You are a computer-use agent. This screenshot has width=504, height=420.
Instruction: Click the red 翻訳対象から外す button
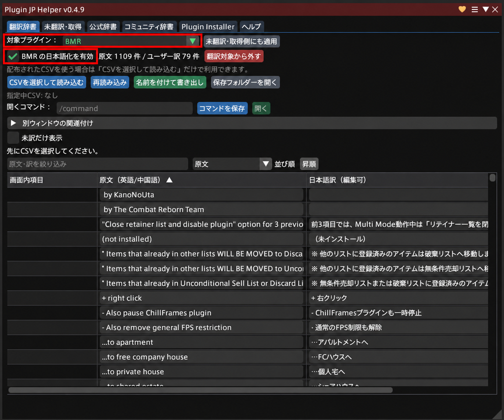tap(234, 56)
